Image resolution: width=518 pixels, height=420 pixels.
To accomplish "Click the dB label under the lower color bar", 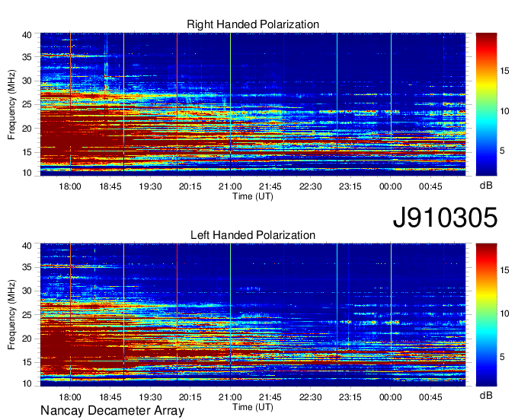I will 486,395.
